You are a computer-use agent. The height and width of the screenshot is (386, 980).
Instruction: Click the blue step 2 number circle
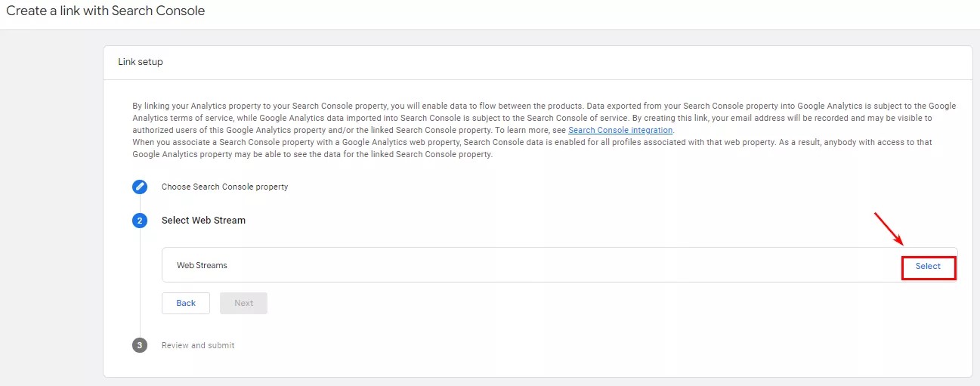tap(140, 221)
